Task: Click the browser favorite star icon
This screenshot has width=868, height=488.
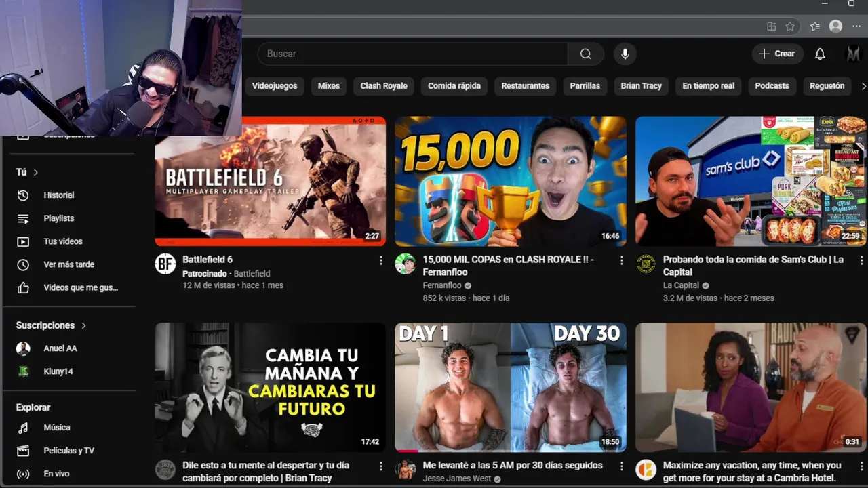Action: 790,26
